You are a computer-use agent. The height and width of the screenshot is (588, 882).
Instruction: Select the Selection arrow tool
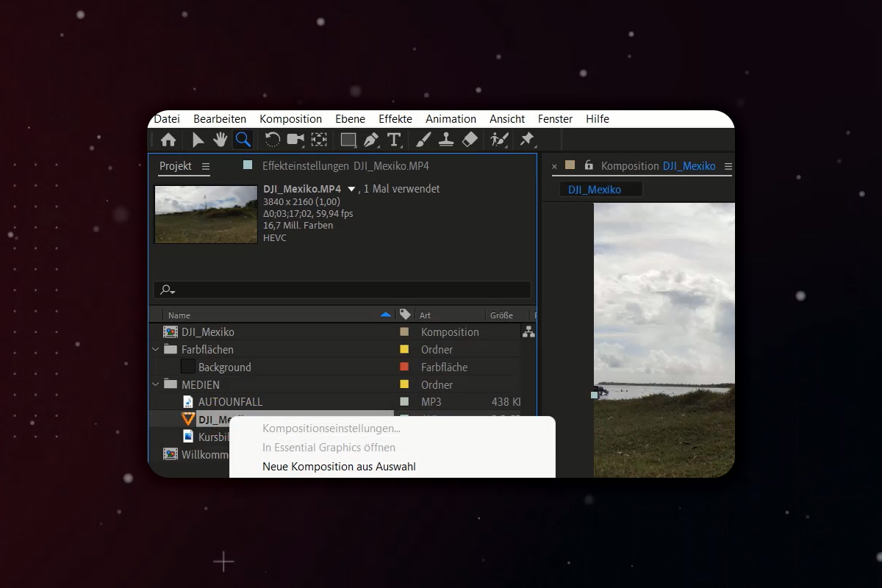coord(198,140)
